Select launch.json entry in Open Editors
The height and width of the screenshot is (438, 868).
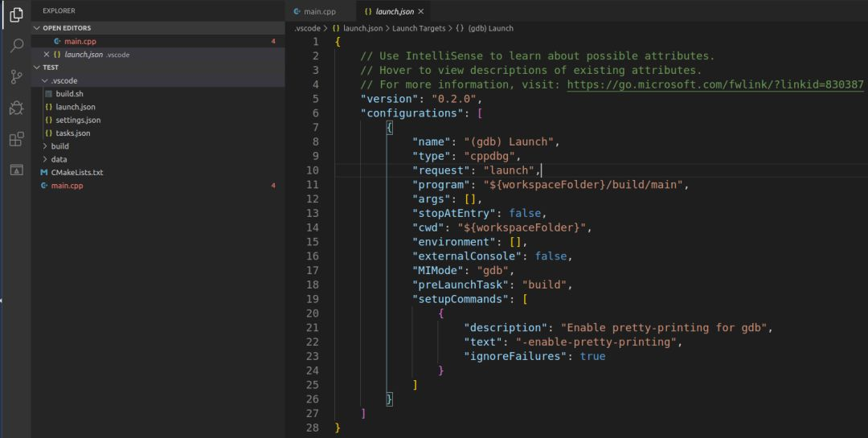158,55
